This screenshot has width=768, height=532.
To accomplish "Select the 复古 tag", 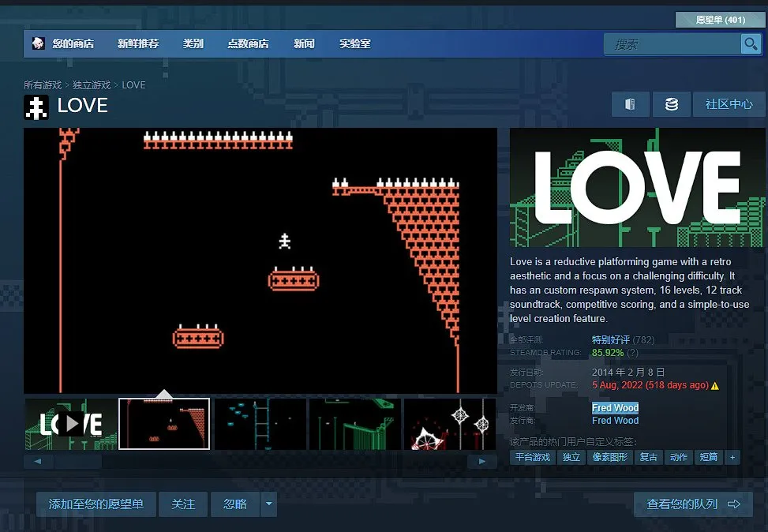I will pos(649,458).
